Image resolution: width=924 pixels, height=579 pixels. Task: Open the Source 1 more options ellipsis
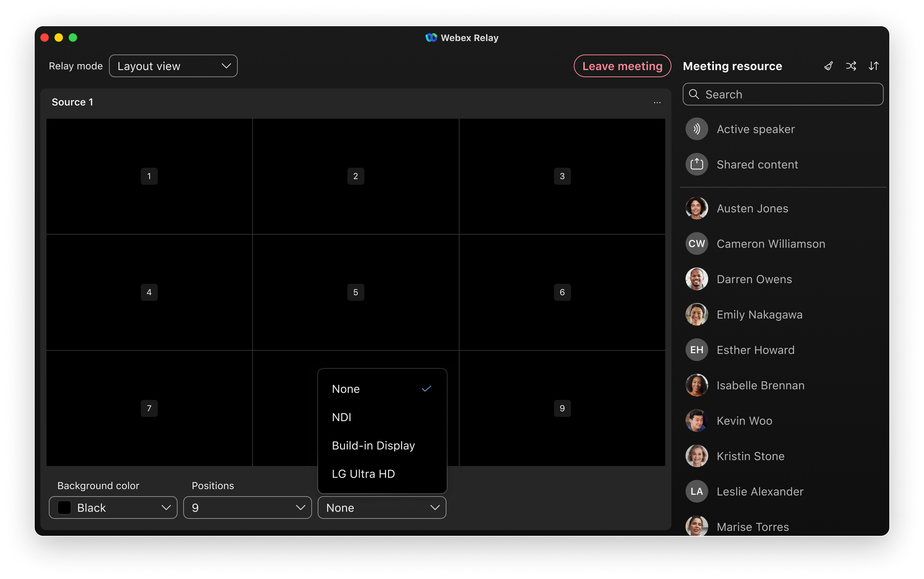(x=657, y=102)
